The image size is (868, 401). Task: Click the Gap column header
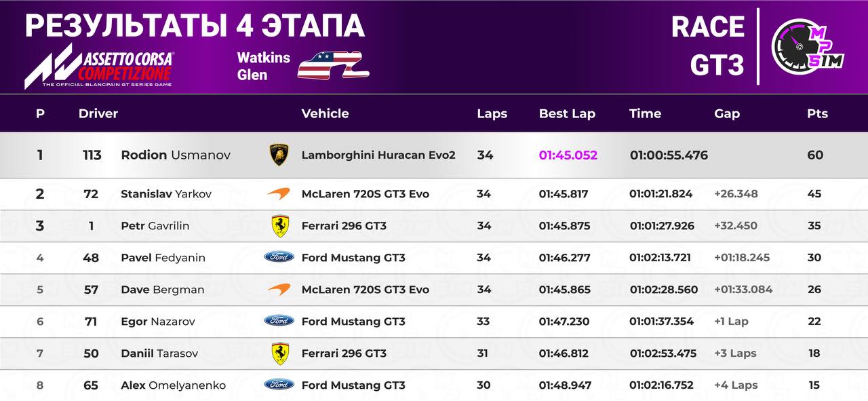tap(726, 114)
